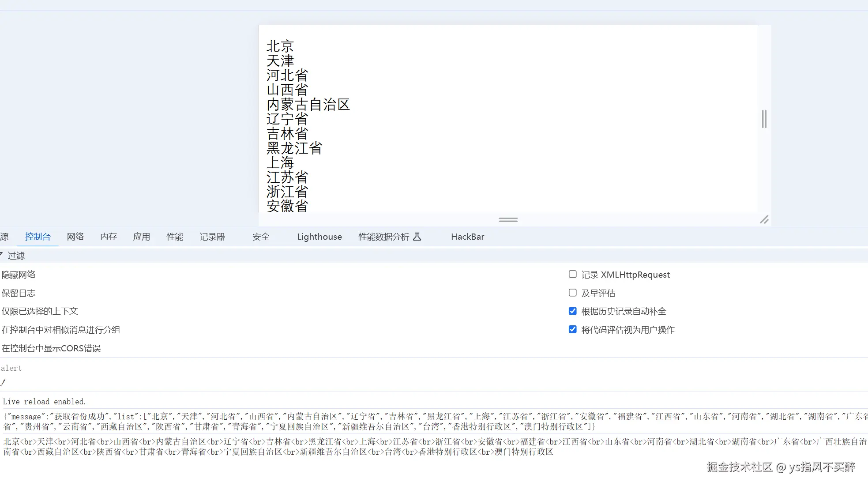Viewport: 868px width, 486px height.
Task: Uncheck 根据历史记录自动补全 checkbox
Action: tap(573, 311)
